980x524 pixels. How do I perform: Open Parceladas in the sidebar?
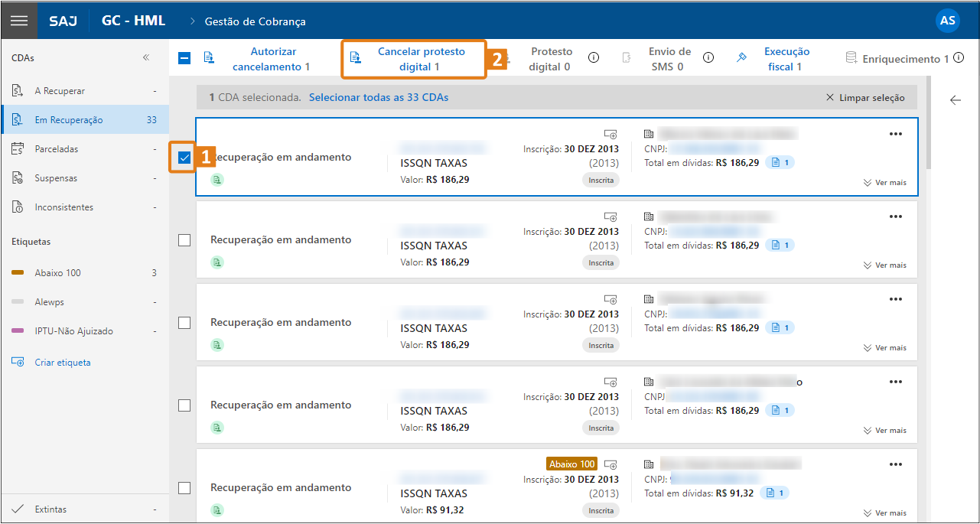click(x=57, y=149)
